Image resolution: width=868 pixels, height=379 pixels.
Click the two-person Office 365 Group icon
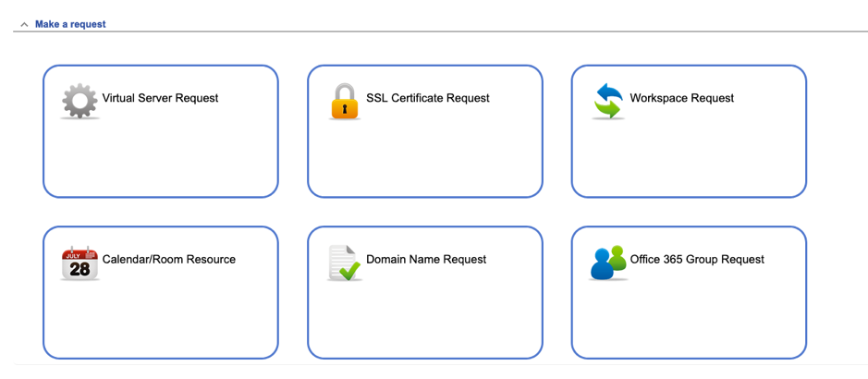pos(607,263)
